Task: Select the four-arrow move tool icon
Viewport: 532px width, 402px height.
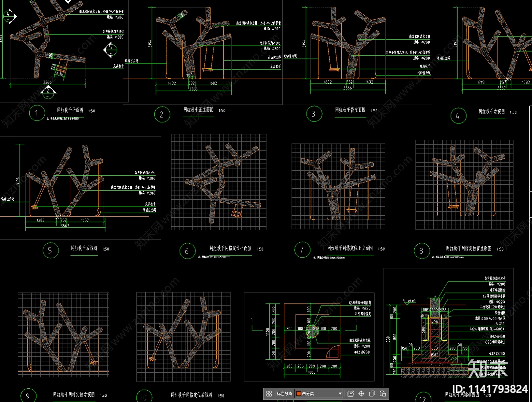Action: (361, 394)
